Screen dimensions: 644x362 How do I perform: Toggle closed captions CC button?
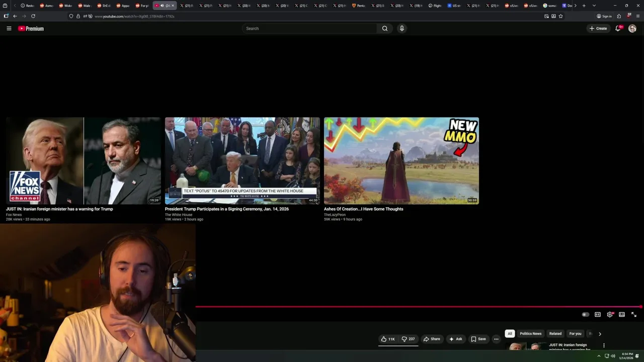pyautogui.click(x=598, y=315)
